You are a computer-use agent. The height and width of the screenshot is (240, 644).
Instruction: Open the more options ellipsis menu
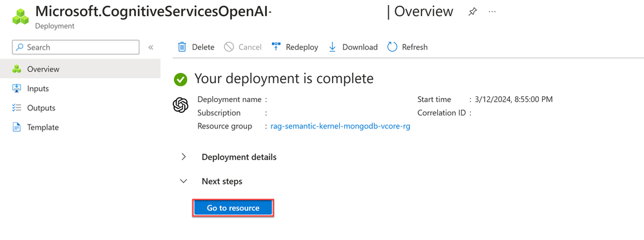pos(492,12)
